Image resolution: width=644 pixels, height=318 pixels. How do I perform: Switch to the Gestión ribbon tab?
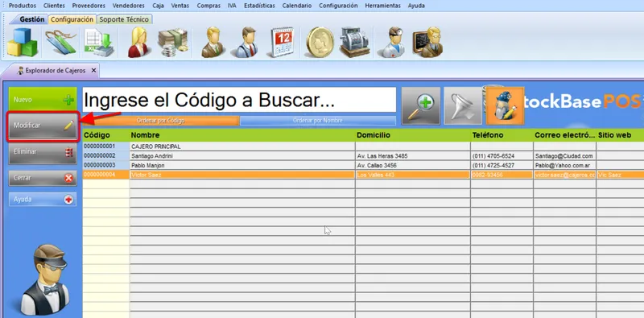click(31, 19)
